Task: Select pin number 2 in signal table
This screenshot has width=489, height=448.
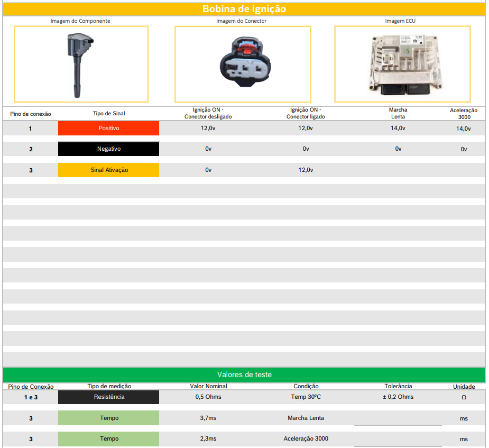Action: coord(31,149)
